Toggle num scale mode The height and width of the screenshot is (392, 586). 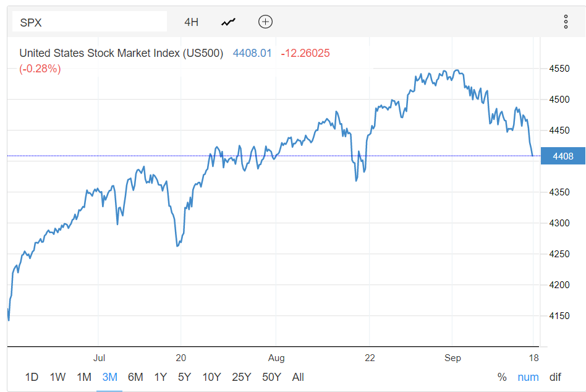528,377
